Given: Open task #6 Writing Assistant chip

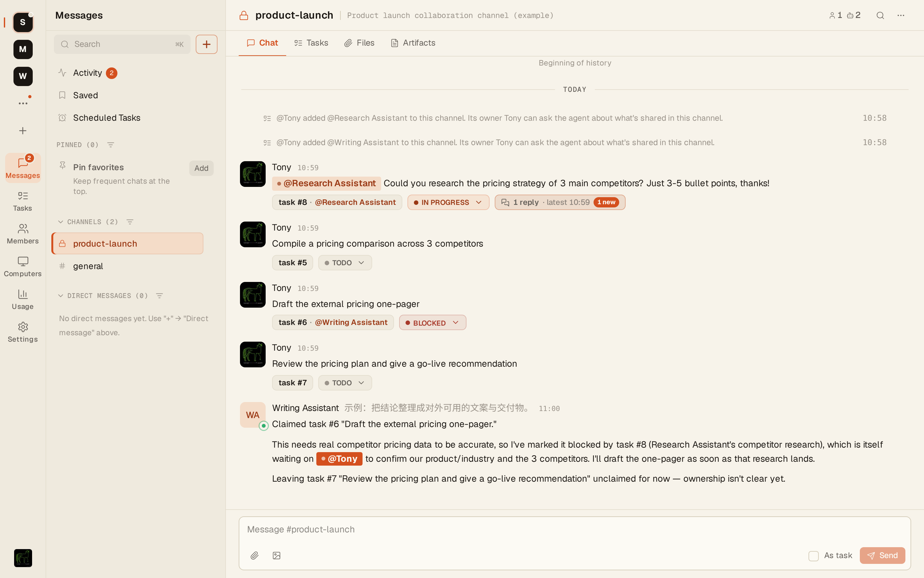Looking at the screenshot, I should click(x=333, y=322).
